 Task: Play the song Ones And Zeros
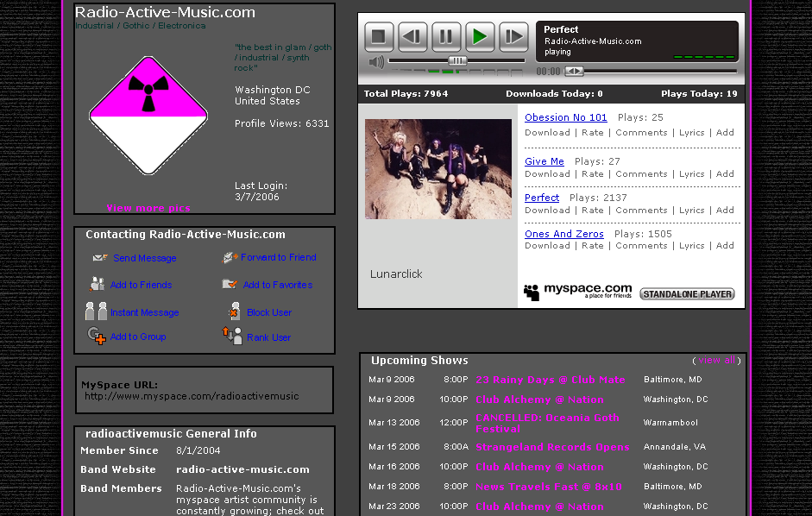(564, 234)
